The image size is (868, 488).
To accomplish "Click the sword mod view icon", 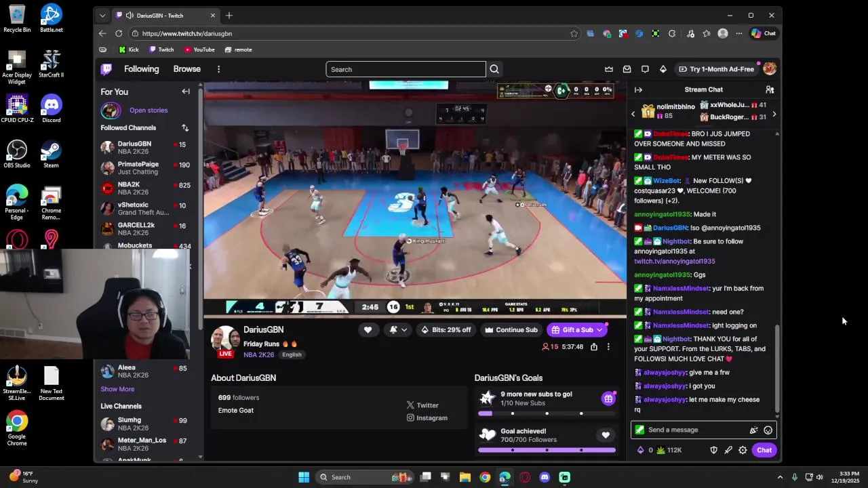I will pos(728,450).
